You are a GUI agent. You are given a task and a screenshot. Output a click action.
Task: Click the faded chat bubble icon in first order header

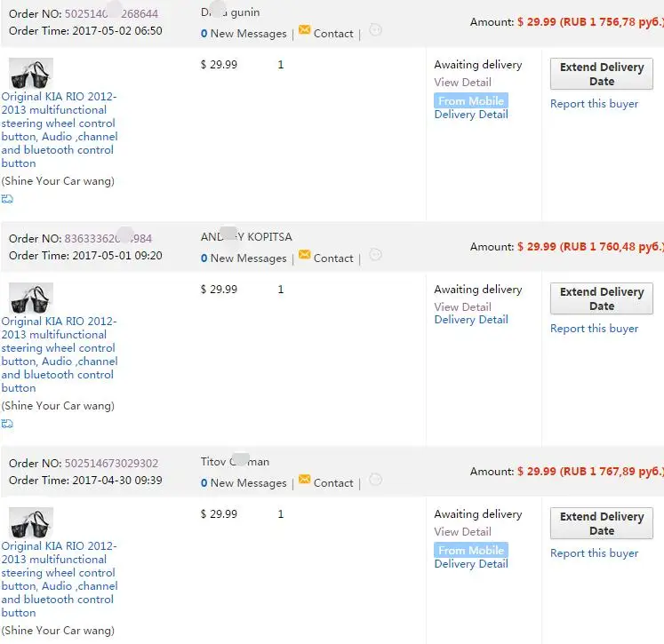tap(375, 30)
